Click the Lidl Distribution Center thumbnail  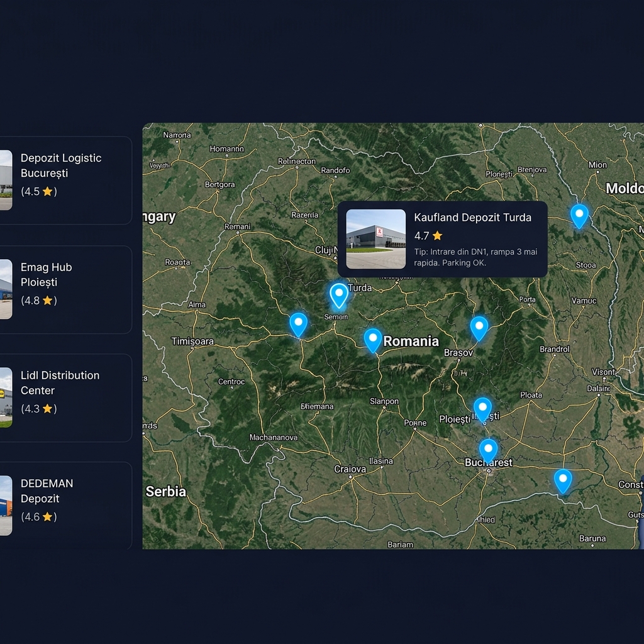[6, 397]
